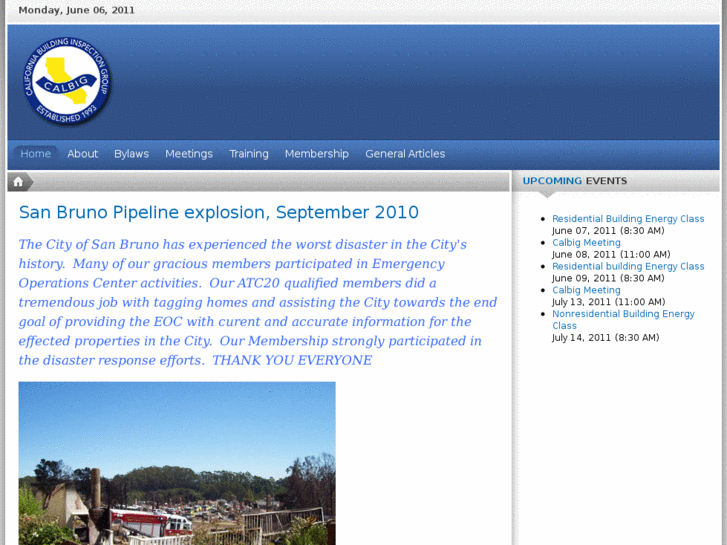Open the San Bruno Pipeline explosion article title
Image resolution: width=727 pixels, height=545 pixels.
(218, 212)
